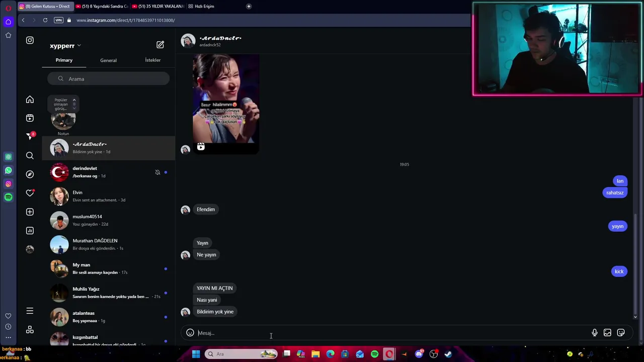
Task: Switch to the 35 YILDIR YAKALANA YouTube tab
Action: coord(158,6)
